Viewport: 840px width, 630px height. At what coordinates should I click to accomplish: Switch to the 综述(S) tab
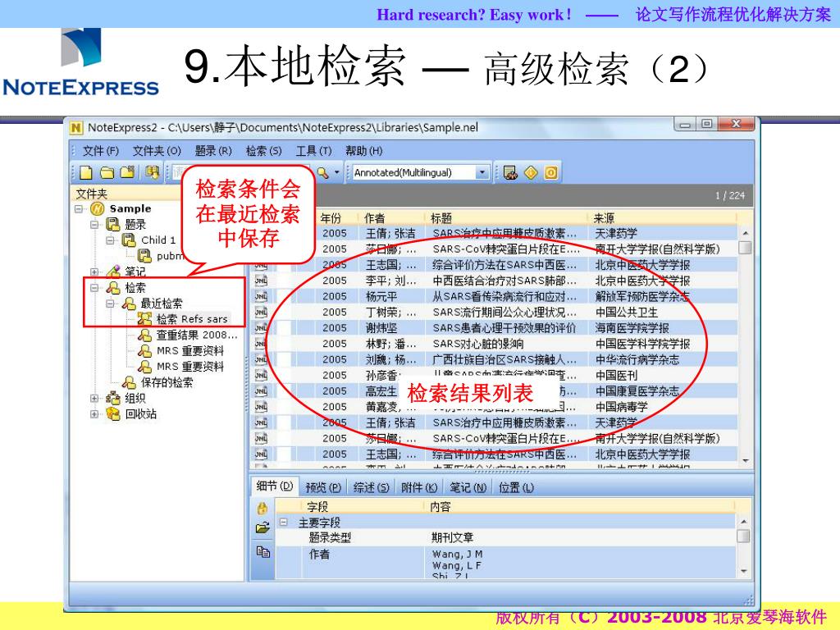click(372, 487)
